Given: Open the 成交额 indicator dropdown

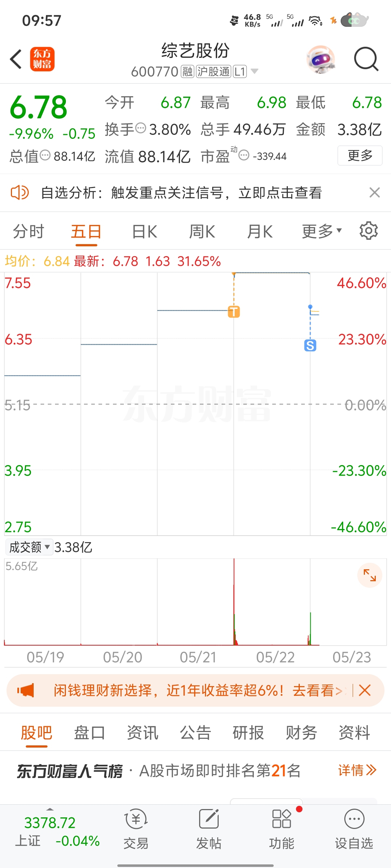Looking at the screenshot, I should pos(29,547).
